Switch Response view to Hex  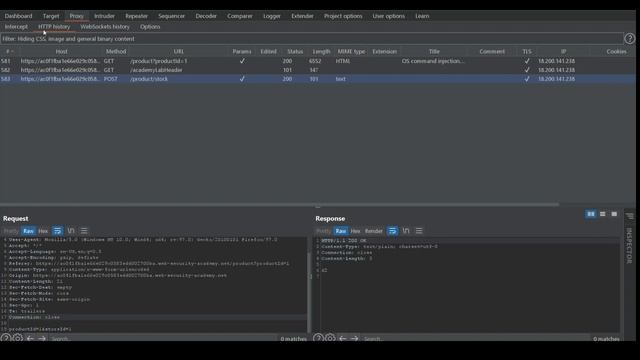[x=355, y=231]
